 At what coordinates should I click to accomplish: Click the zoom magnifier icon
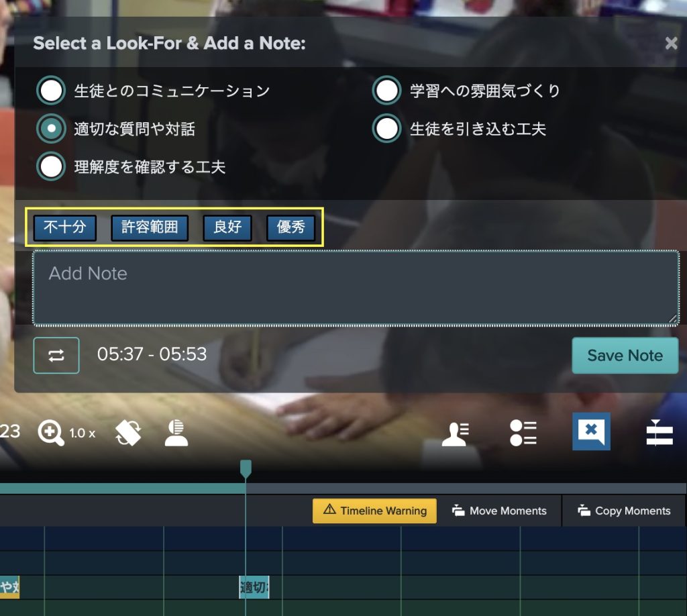point(51,433)
